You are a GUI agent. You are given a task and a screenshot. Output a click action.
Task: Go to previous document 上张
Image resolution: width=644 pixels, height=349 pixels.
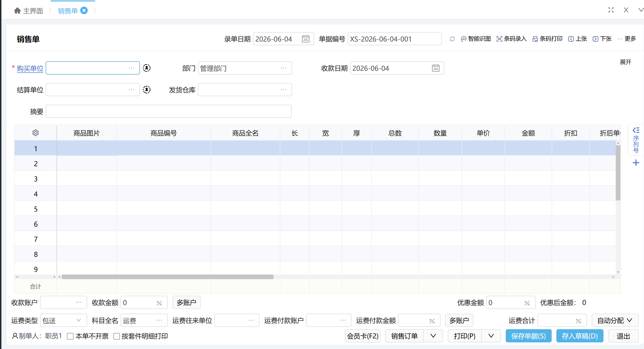tap(578, 39)
